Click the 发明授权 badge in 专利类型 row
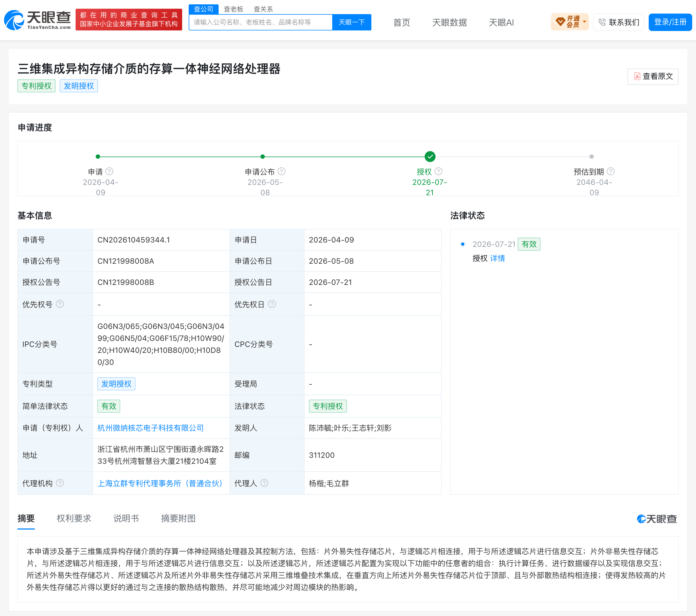Screen dimensions: 696x616 [116, 384]
